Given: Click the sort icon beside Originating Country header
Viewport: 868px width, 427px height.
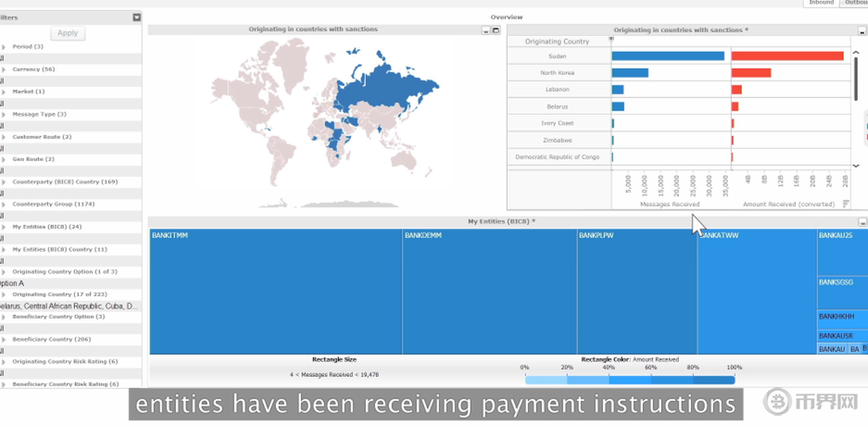Looking at the screenshot, I should (x=611, y=39).
